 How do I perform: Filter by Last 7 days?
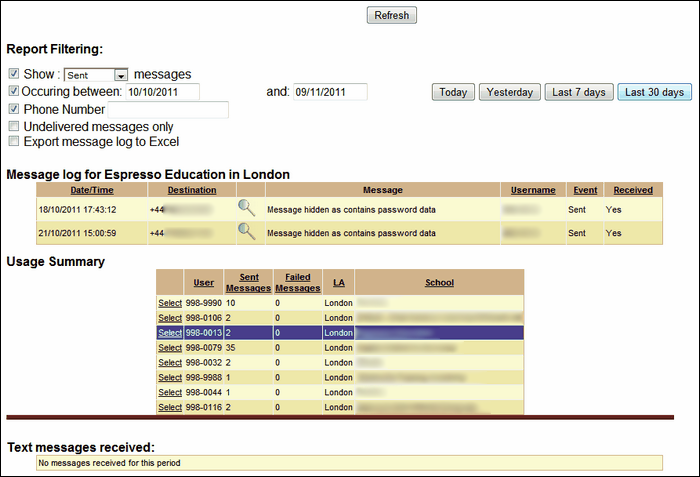[579, 92]
